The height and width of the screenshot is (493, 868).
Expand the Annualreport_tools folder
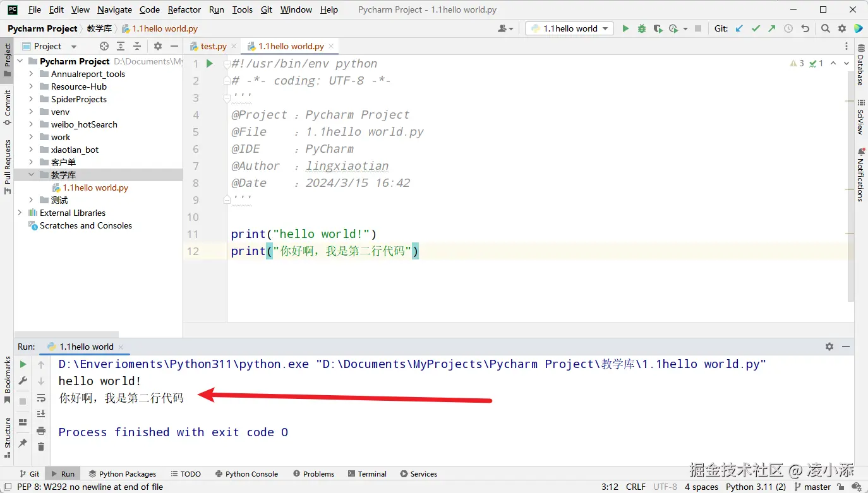point(31,74)
